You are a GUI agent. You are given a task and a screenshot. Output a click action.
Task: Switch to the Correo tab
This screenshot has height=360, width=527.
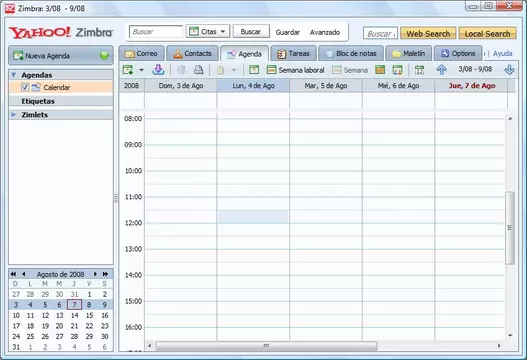pos(141,53)
